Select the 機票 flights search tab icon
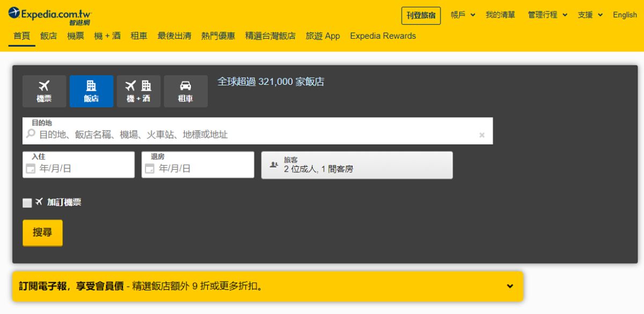644x314 pixels. [x=44, y=85]
